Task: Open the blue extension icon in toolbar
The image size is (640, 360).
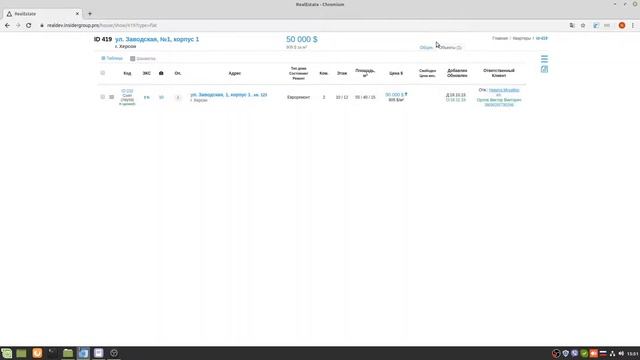Action: coord(596,25)
